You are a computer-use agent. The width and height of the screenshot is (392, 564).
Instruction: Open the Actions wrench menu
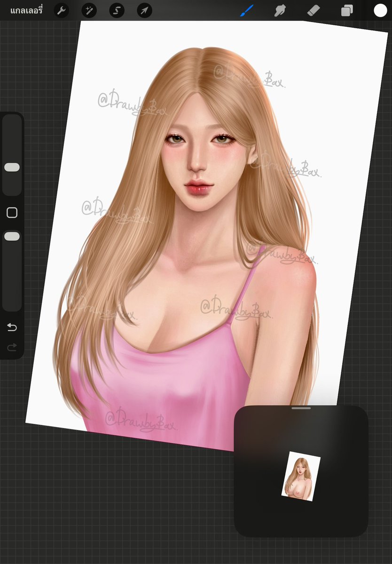[62, 11]
